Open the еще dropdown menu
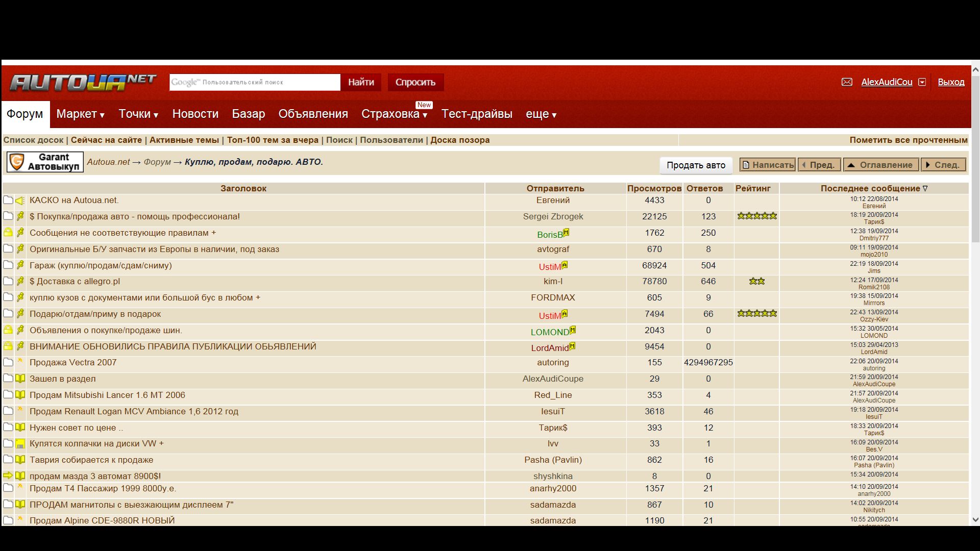Screen dimensions: 980x551 (x=541, y=114)
